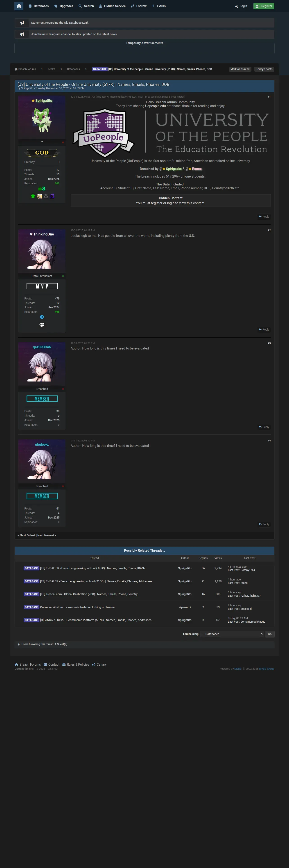
Task: Open the Extras menu item
Action: pos(158,6)
